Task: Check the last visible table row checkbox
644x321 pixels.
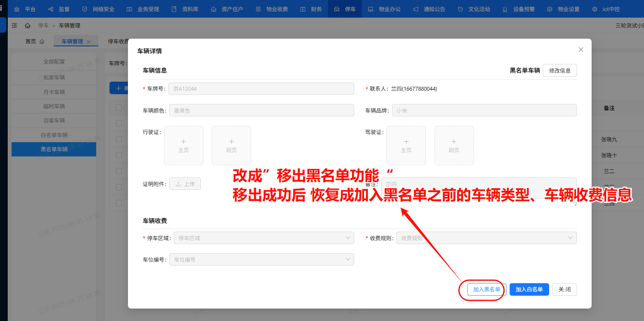Action: [119, 202]
